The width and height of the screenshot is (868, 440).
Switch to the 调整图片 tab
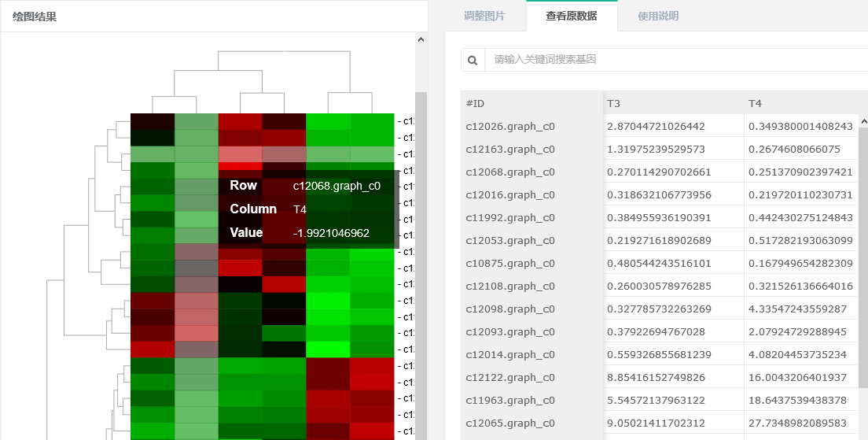pyautogui.click(x=484, y=16)
